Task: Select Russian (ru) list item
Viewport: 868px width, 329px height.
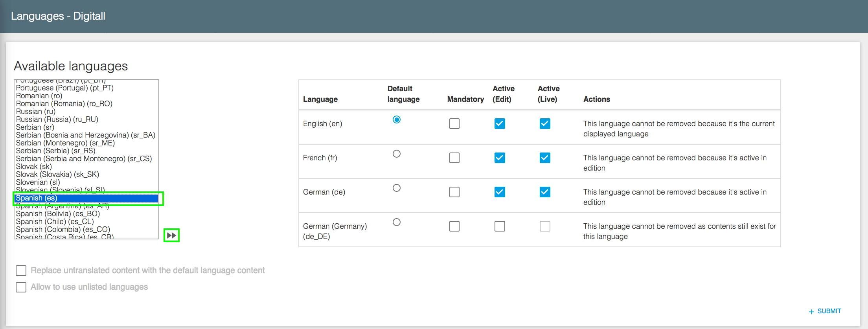Action: pos(86,112)
